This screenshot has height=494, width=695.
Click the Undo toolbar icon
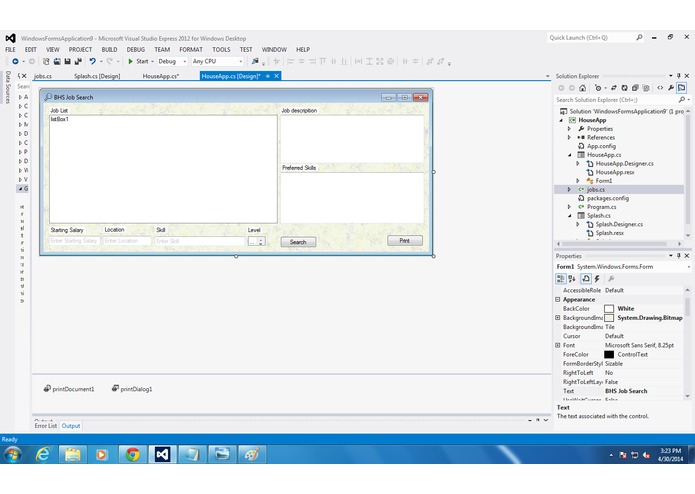(92, 62)
